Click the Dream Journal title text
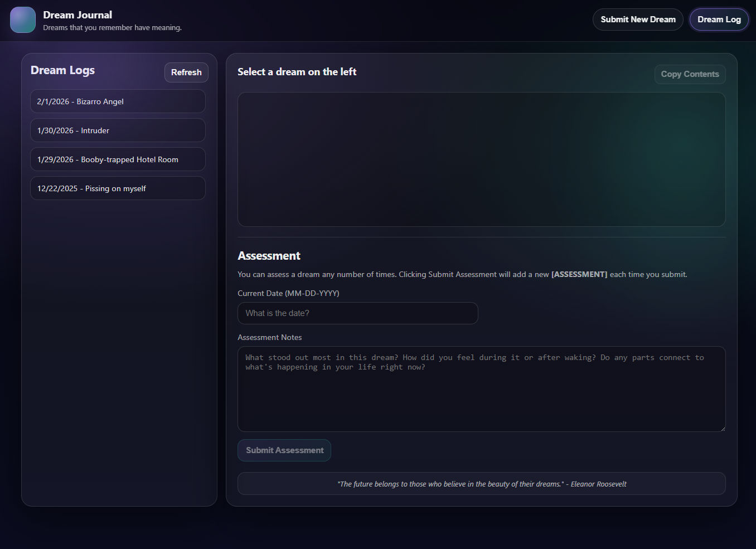The image size is (756, 549). click(77, 15)
